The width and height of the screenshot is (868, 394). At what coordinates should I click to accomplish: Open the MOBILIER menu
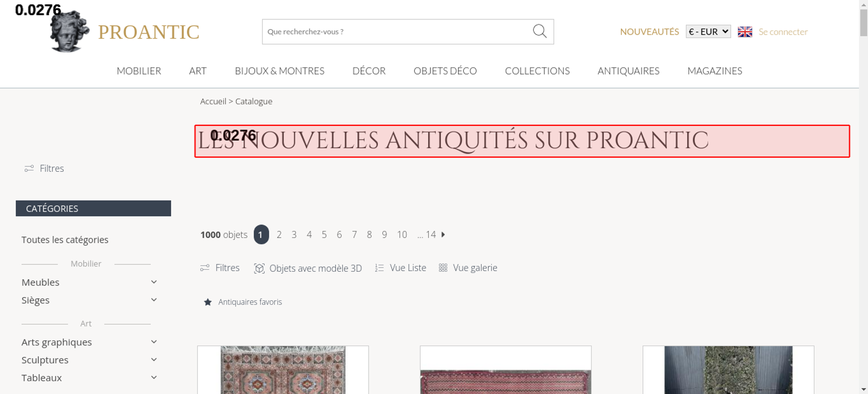click(139, 71)
